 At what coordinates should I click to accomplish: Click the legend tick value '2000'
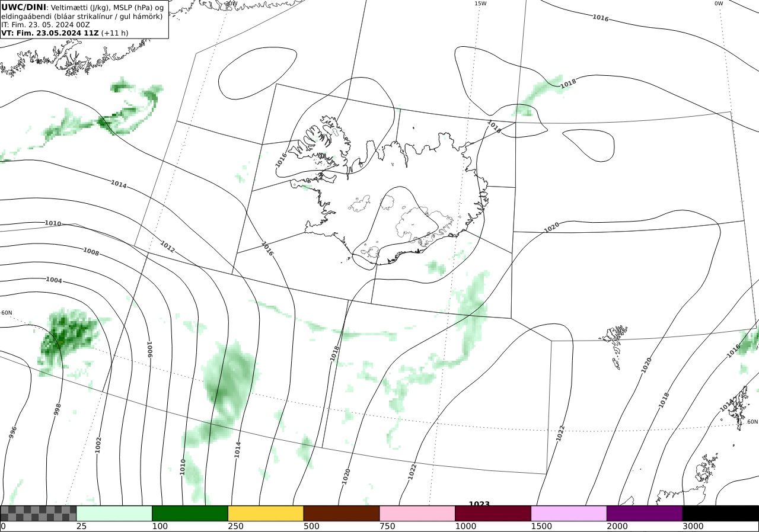(x=617, y=526)
